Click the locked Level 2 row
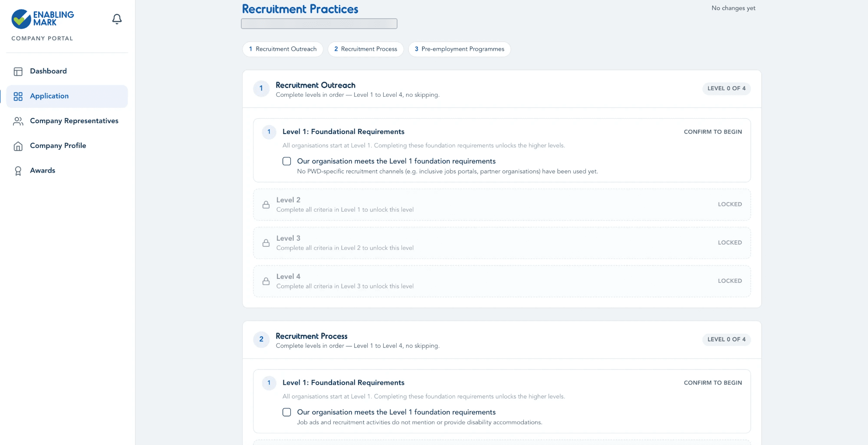Viewport: 868px width, 445px height. pos(502,205)
